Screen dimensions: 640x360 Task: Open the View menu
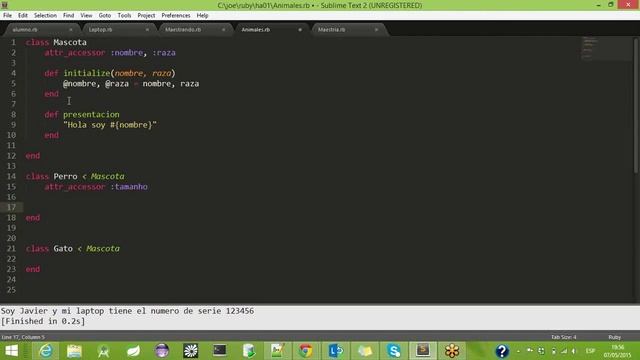pyautogui.click(x=86, y=16)
